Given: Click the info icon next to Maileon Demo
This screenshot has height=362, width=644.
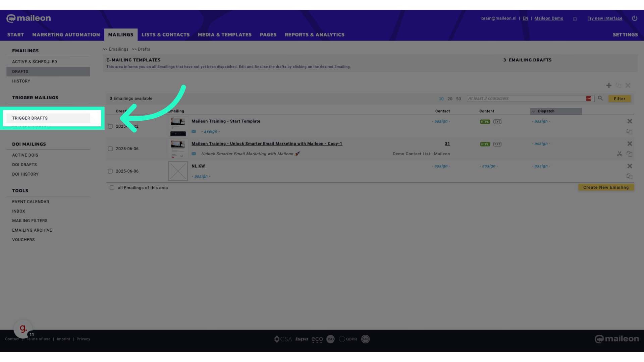Looking at the screenshot, I should click(x=575, y=19).
